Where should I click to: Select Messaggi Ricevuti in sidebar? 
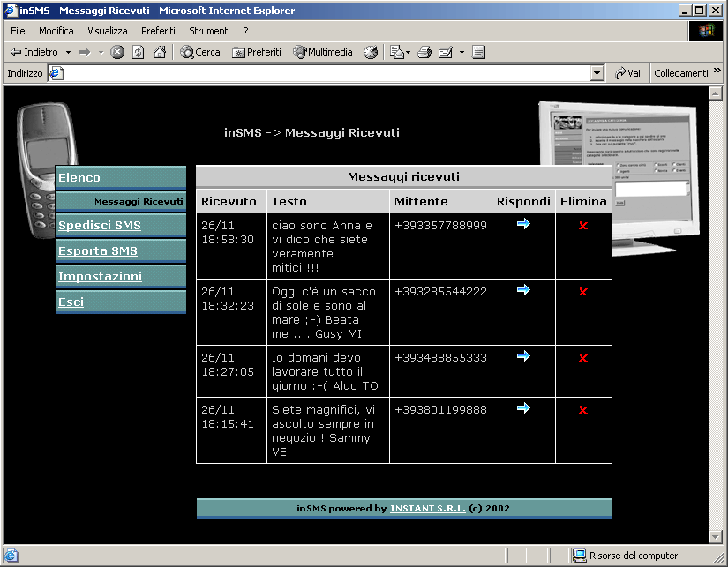pos(139,202)
